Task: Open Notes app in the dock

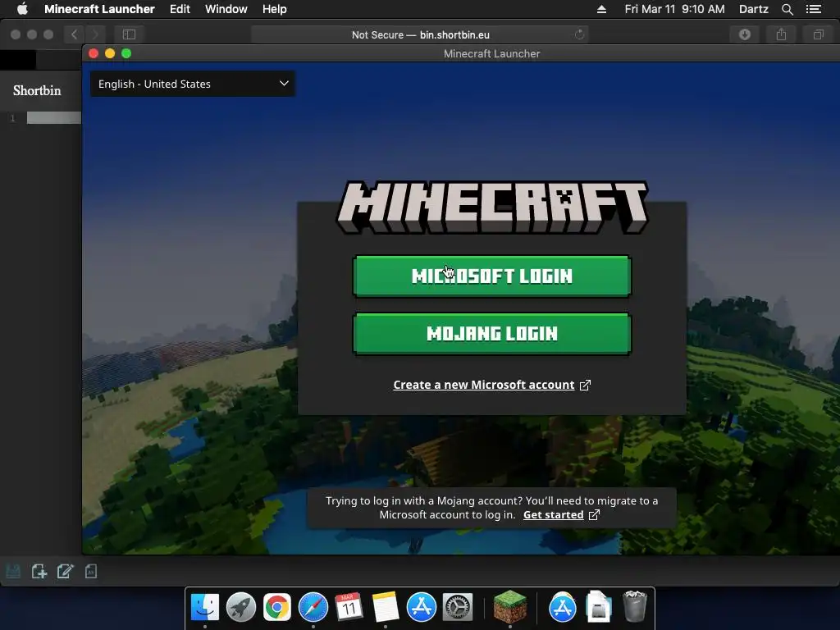Action: (386, 607)
